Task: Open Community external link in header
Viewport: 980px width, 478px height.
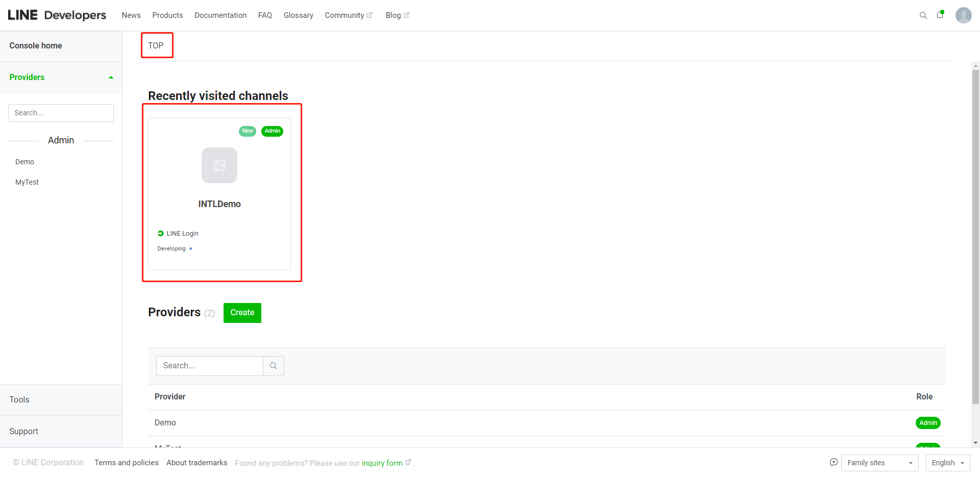Action: (348, 15)
